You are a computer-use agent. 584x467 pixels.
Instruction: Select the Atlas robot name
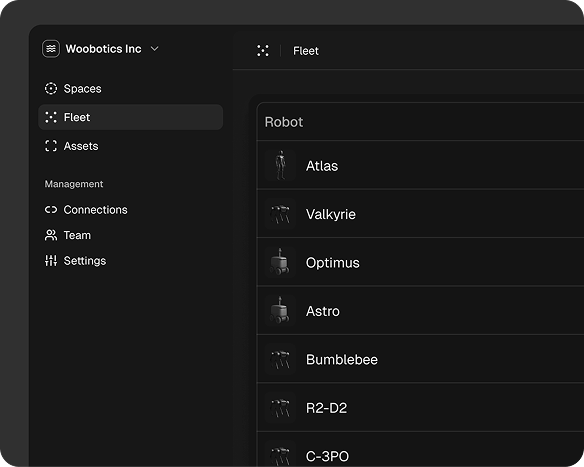pos(322,166)
